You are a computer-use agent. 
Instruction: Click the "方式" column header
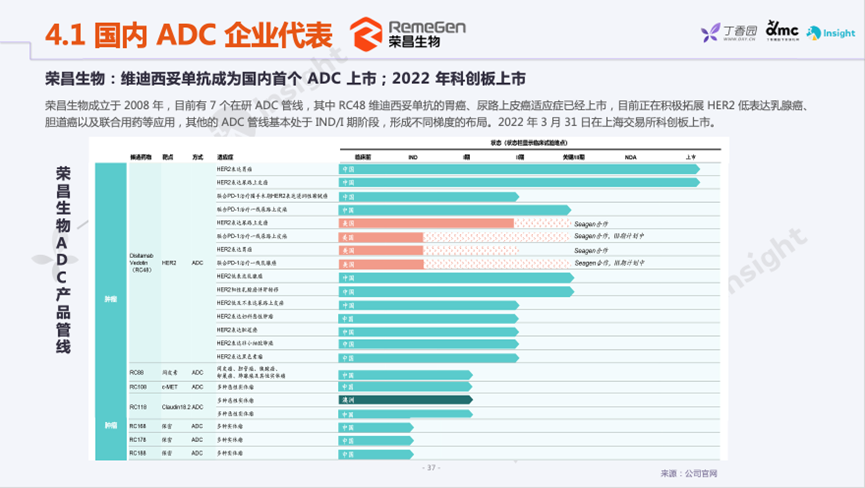(197, 157)
